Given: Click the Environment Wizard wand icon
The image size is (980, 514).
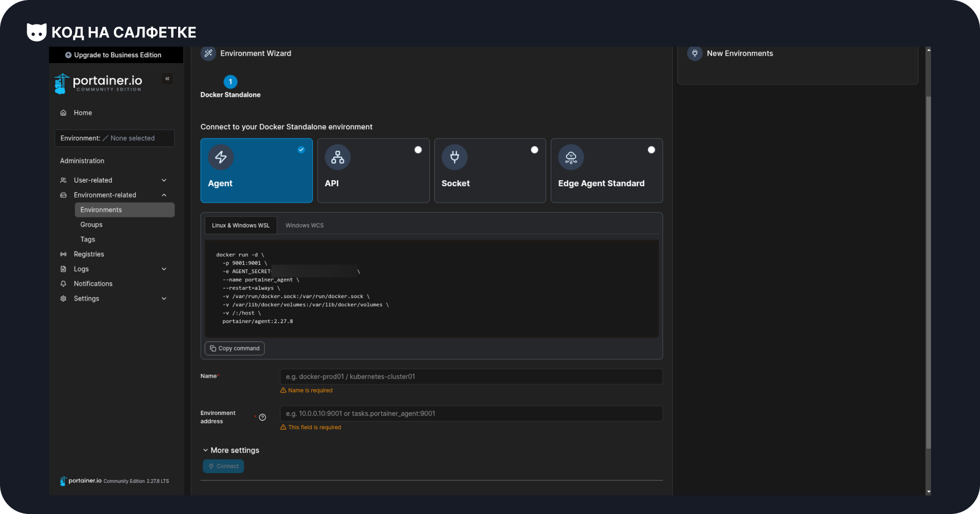Looking at the screenshot, I should [x=208, y=53].
